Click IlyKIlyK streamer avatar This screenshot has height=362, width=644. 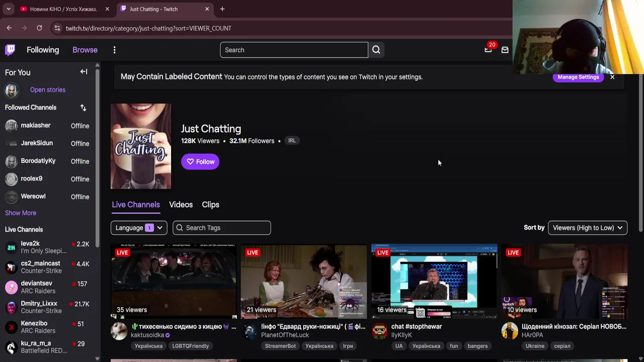[x=380, y=331]
